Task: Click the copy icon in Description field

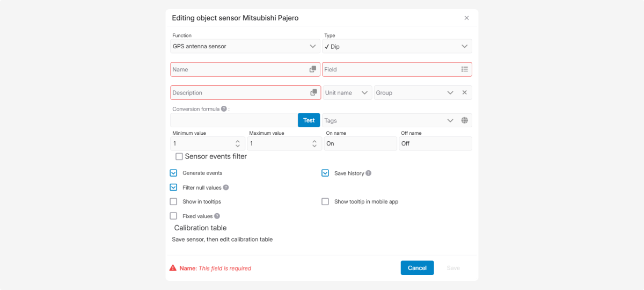Action: point(313,93)
